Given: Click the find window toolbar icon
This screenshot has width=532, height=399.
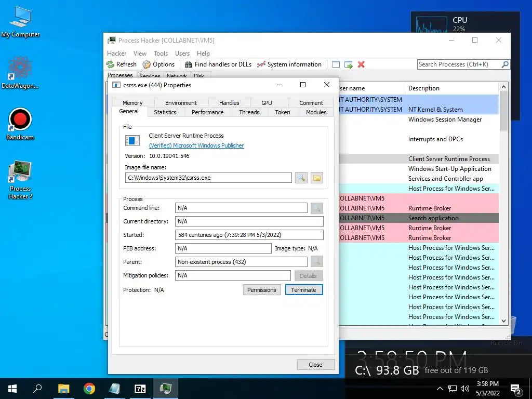Looking at the screenshot, I should [336, 64].
